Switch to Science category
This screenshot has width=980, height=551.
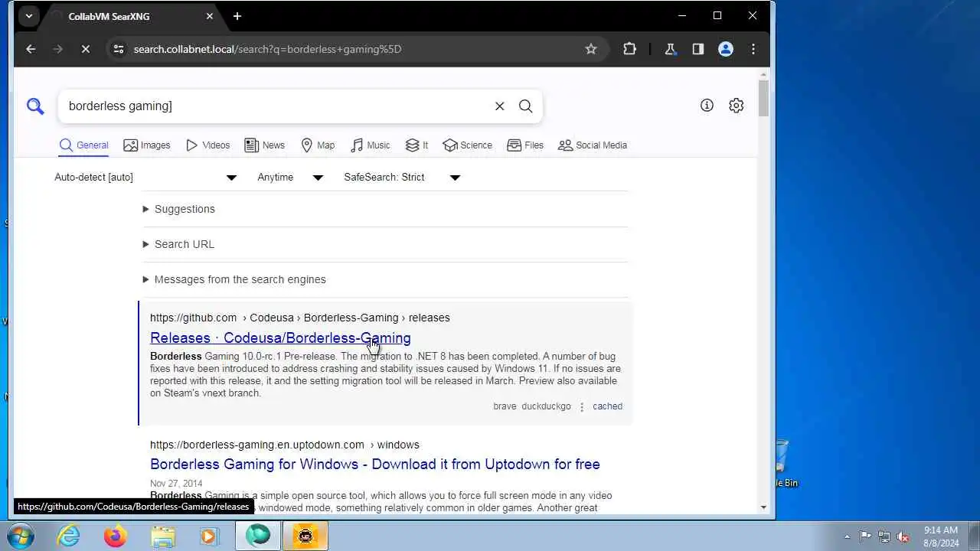pyautogui.click(x=468, y=145)
